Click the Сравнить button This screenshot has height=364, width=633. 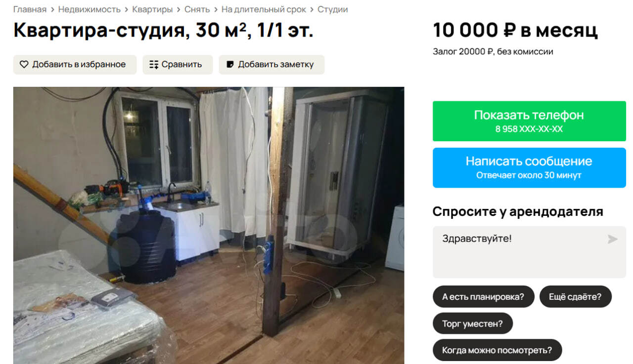point(178,65)
